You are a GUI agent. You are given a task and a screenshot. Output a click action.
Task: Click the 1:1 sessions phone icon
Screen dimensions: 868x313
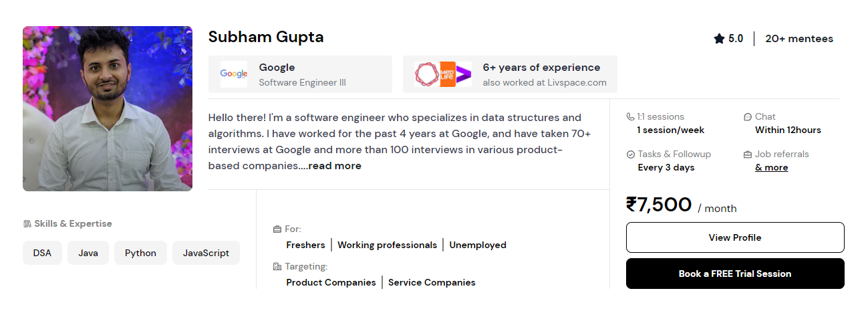(630, 116)
